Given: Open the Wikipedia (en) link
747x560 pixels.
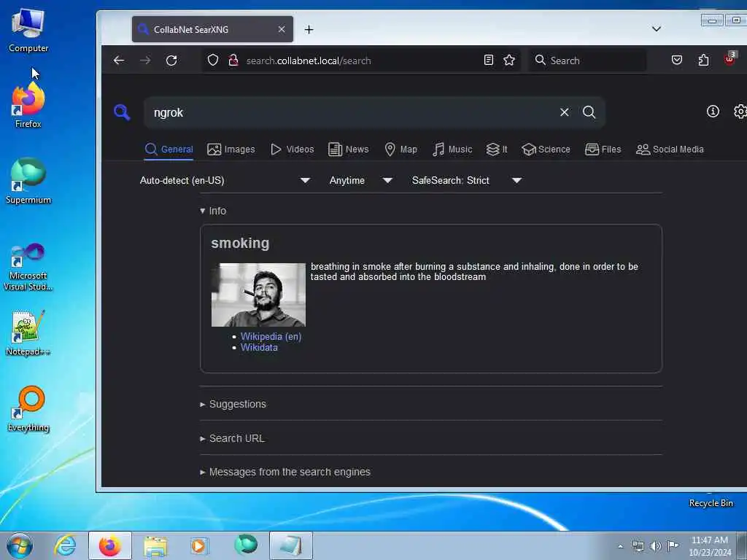Looking at the screenshot, I should [x=271, y=336].
